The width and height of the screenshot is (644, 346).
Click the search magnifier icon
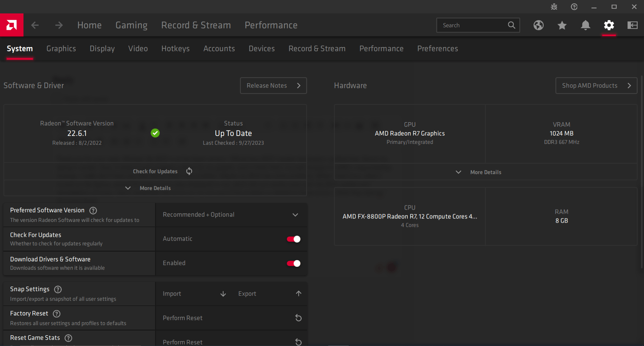[x=511, y=25]
